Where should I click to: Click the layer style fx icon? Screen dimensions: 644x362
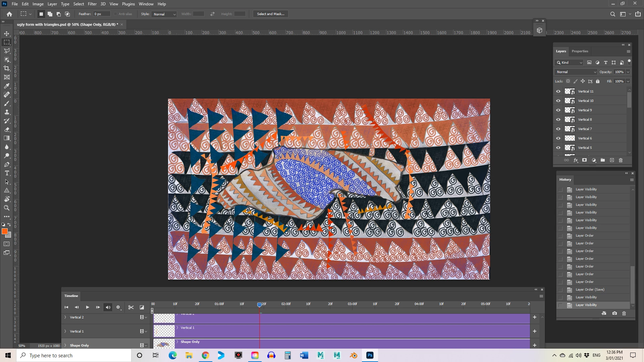tap(576, 160)
